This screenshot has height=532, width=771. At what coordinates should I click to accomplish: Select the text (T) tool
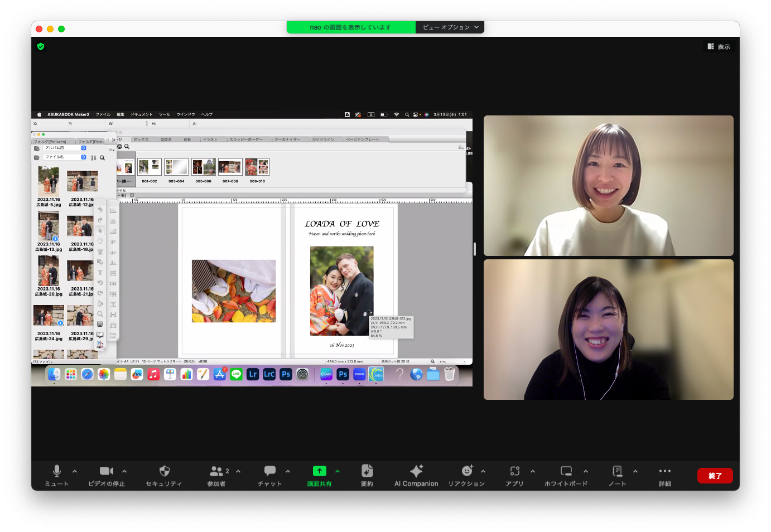pos(100,273)
